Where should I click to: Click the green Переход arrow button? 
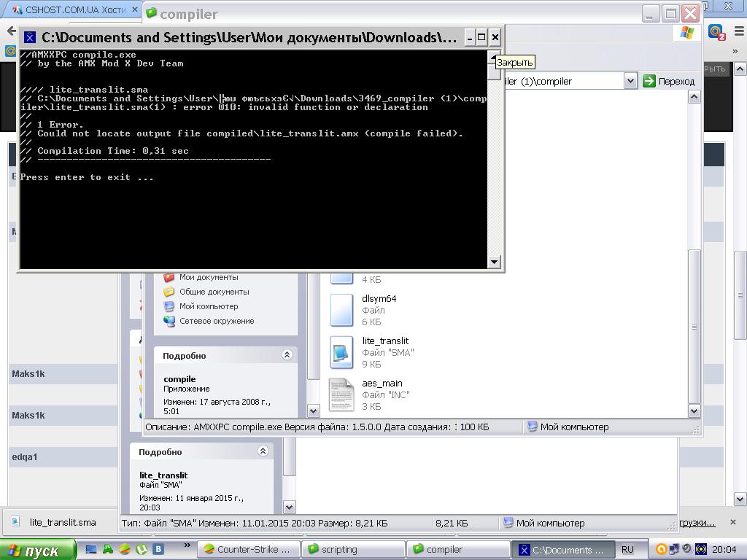tap(649, 81)
